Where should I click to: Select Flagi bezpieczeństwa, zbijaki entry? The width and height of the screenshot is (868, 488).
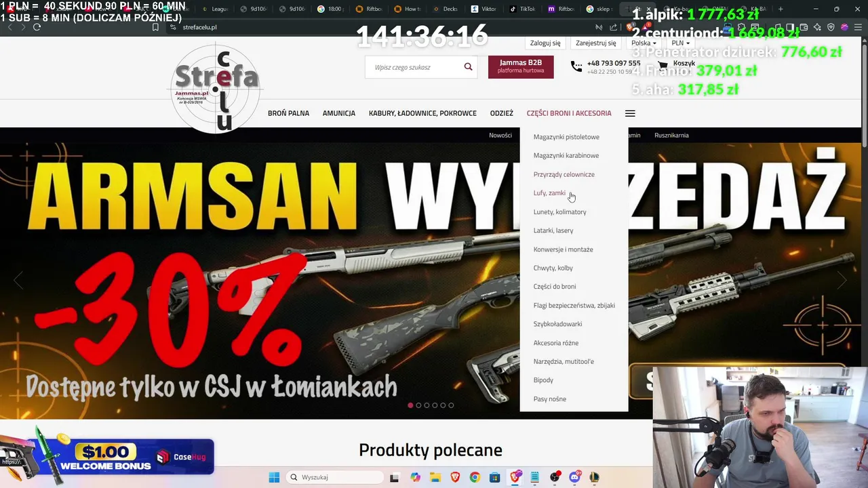pyautogui.click(x=574, y=305)
